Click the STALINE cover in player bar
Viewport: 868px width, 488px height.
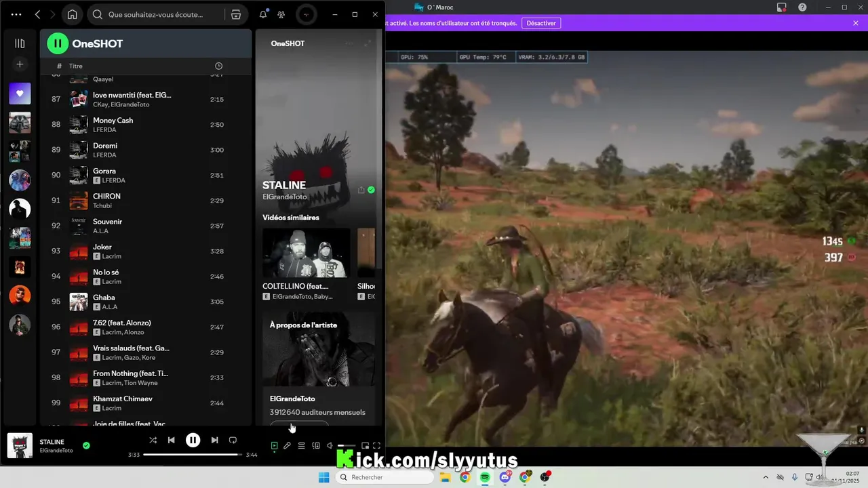click(20, 446)
